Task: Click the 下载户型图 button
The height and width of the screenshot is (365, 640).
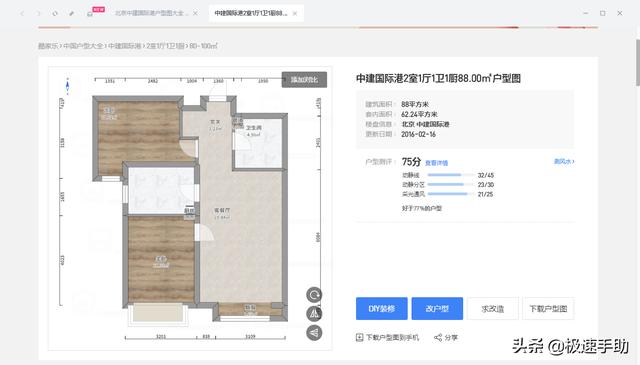Action: 548,308
